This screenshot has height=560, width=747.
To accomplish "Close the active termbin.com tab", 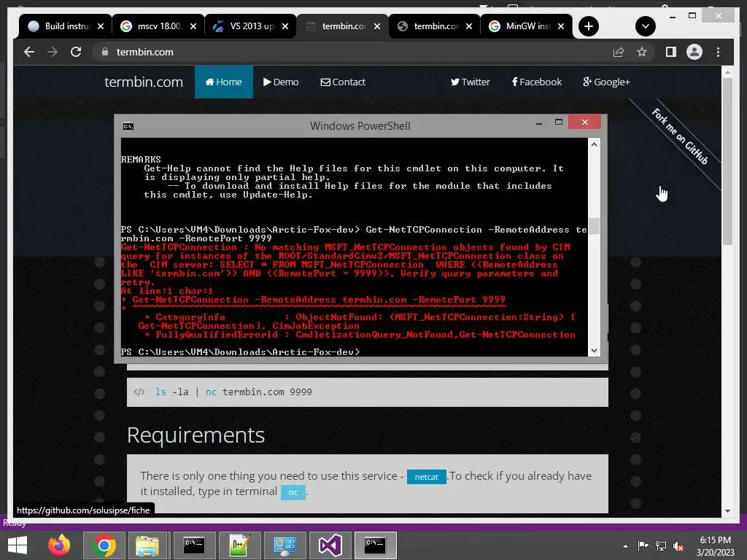I will click(x=377, y=26).
